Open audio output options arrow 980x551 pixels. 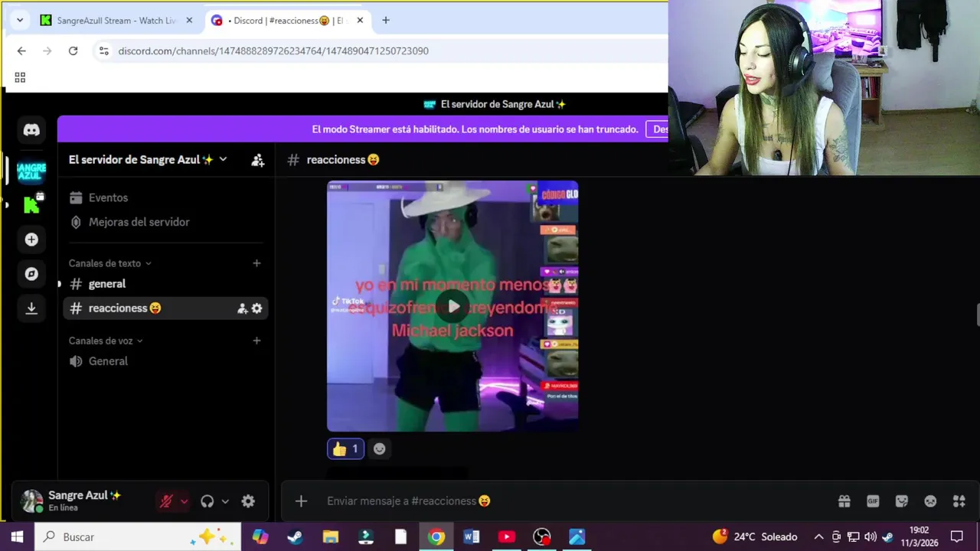tap(225, 502)
